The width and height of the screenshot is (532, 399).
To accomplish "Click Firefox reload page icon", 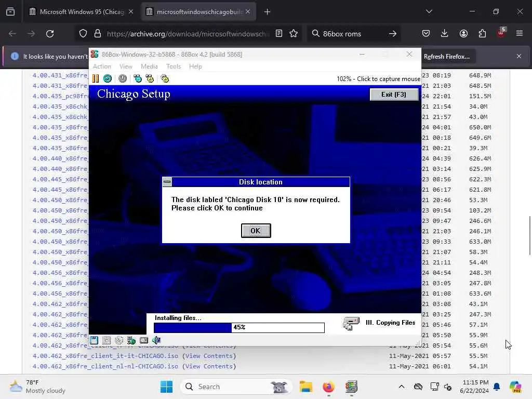I will (50, 34).
